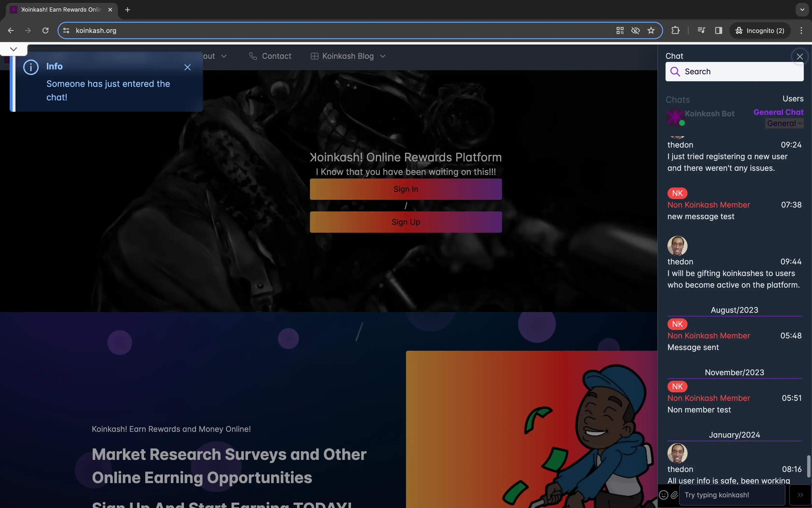Open the Chrome three-dot menu
Image resolution: width=812 pixels, height=508 pixels.
pos(801,30)
